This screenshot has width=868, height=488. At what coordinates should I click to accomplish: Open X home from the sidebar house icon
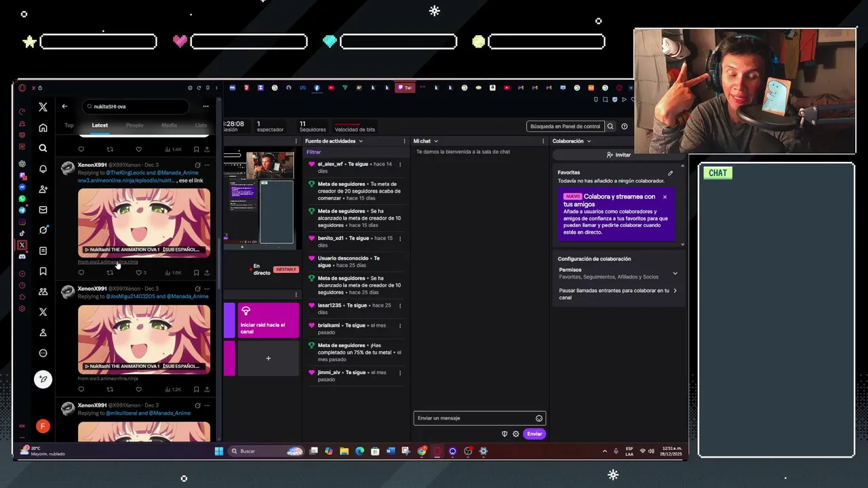point(43,127)
